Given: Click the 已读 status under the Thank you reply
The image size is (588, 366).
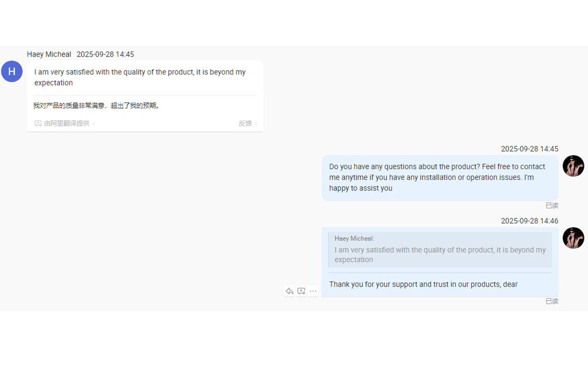Looking at the screenshot, I should pyautogui.click(x=552, y=301).
